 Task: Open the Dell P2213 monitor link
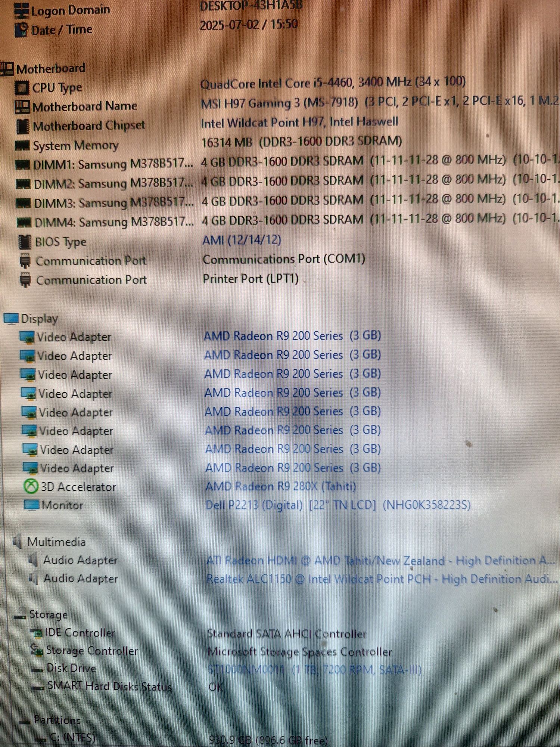(338, 505)
